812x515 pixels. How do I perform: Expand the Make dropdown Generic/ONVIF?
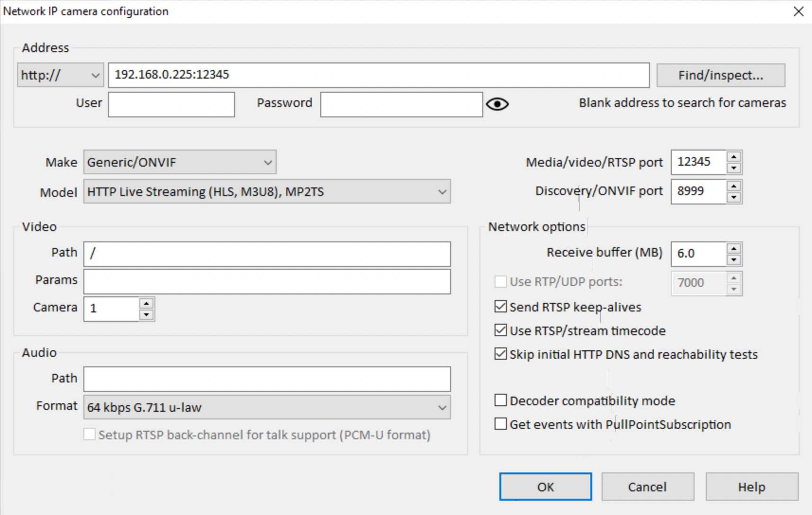point(180,162)
